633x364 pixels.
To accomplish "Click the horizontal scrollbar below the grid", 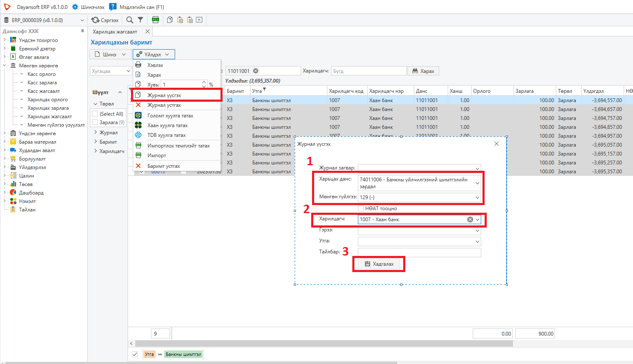I will pyautogui.click(x=324, y=343).
